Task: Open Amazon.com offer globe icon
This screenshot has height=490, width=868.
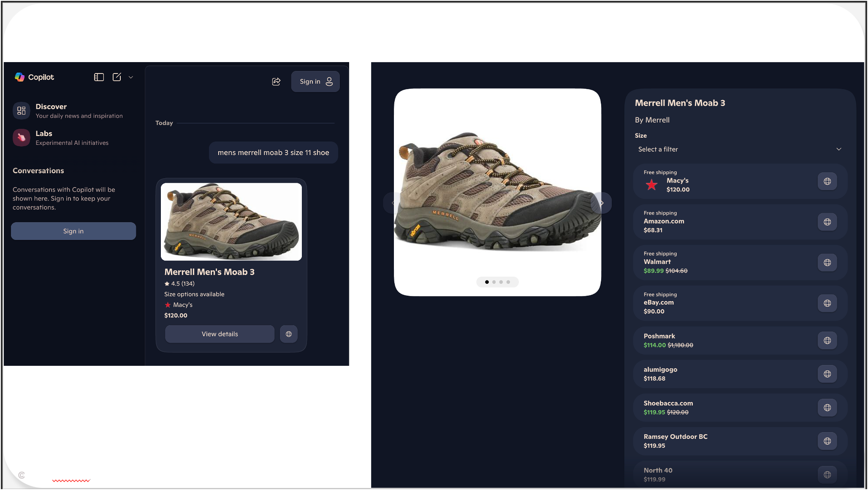Action: [x=827, y=222]
